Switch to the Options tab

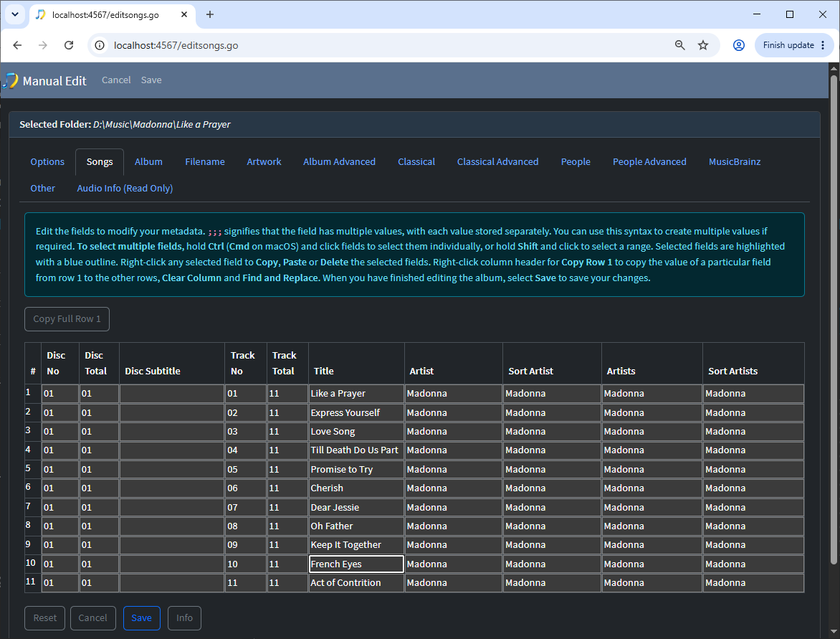[47, 162]
